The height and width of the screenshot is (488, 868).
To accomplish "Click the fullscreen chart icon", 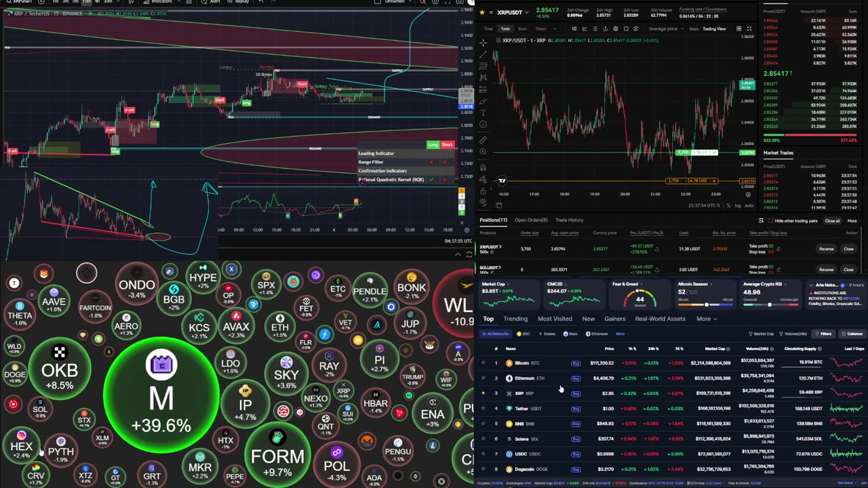I will coord(749,28).
